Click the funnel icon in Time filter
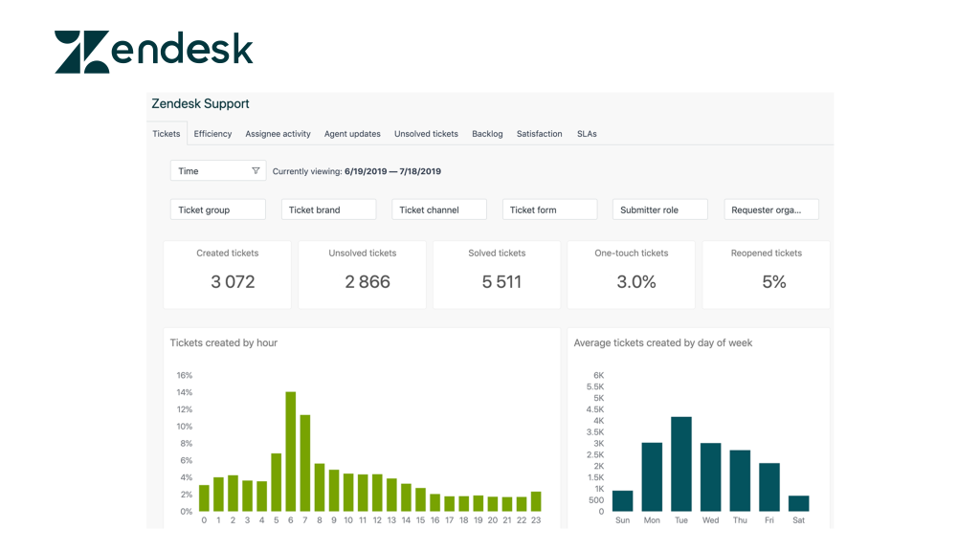980x551 pixels. point(256,171)
